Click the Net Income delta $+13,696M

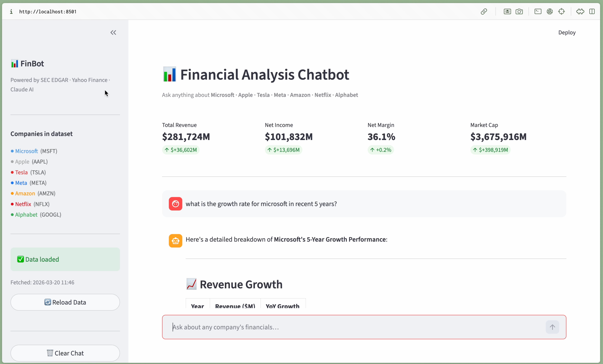tap(283, 150)
